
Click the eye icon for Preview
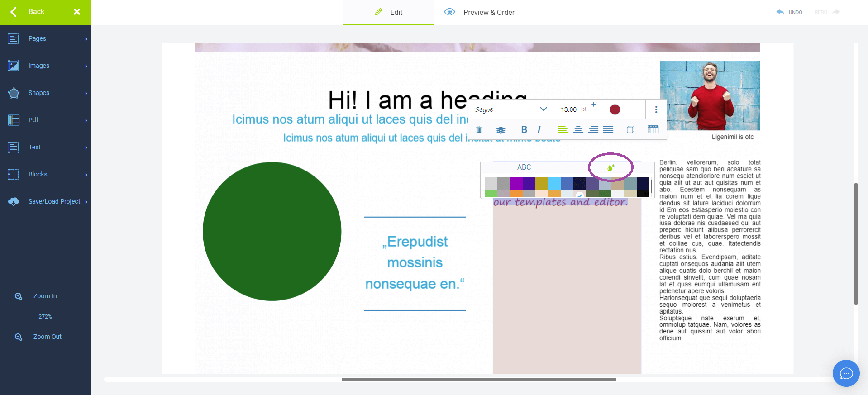(x=449, y=12)
